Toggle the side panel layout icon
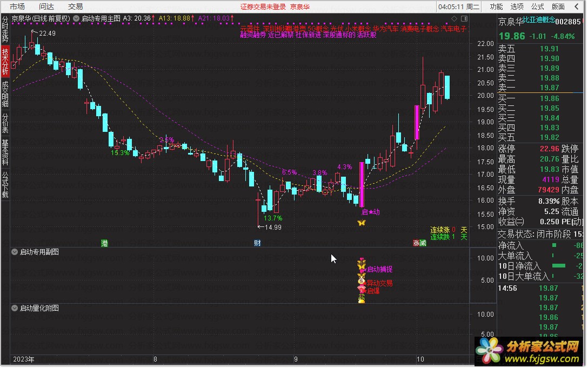Viewport: 588px width, 368px height. tap(464, 18)
